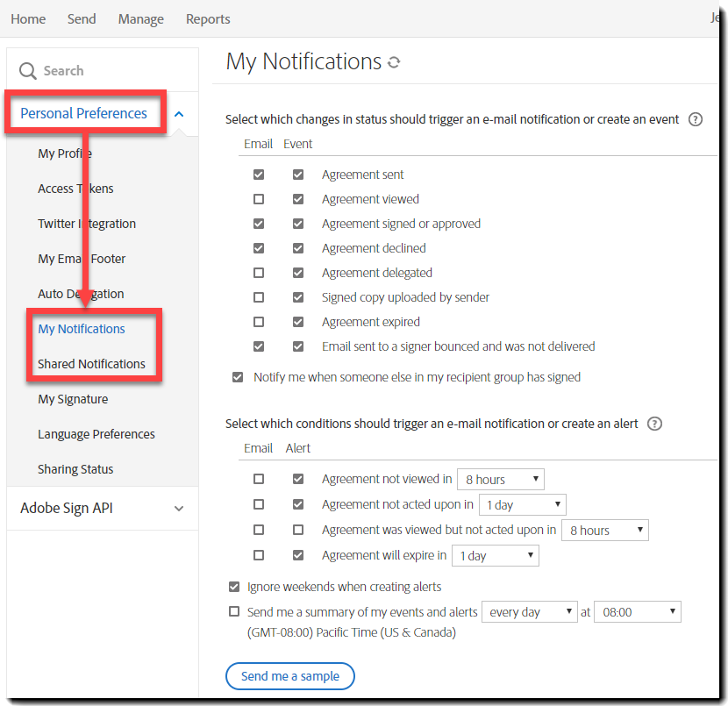Enable daily summary of events and alerts

coord(234,611)
